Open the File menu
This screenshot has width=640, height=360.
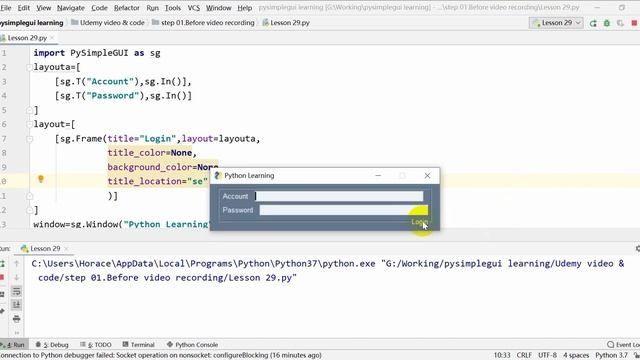point(6,8)
